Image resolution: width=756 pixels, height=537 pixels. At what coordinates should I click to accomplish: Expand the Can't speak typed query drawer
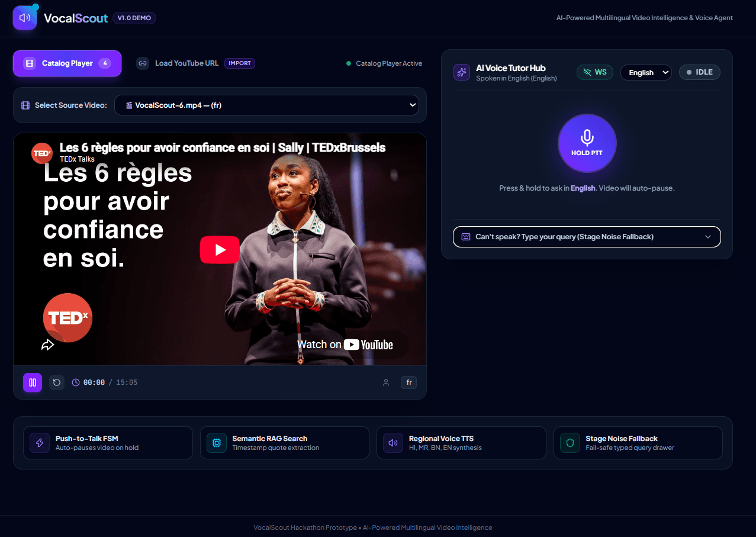pos(587,237)
